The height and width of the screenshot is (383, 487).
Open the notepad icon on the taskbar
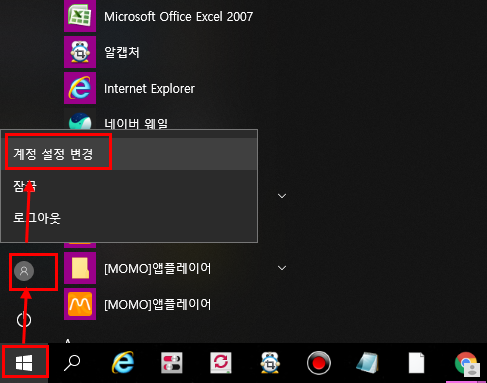coord(367,363)
